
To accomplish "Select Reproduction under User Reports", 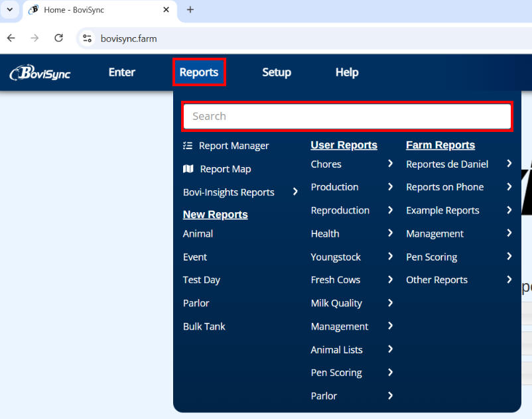I will (x=340, y=211).
